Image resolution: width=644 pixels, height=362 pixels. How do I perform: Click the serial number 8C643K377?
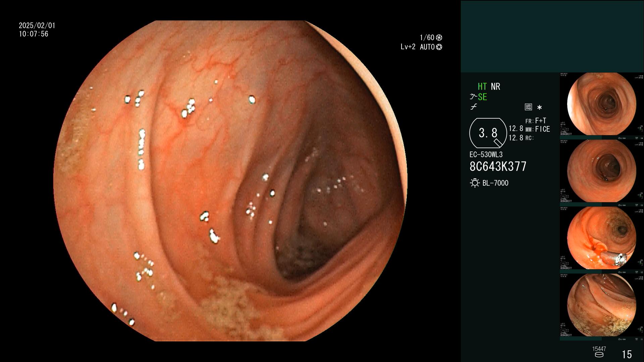point(498,166)
